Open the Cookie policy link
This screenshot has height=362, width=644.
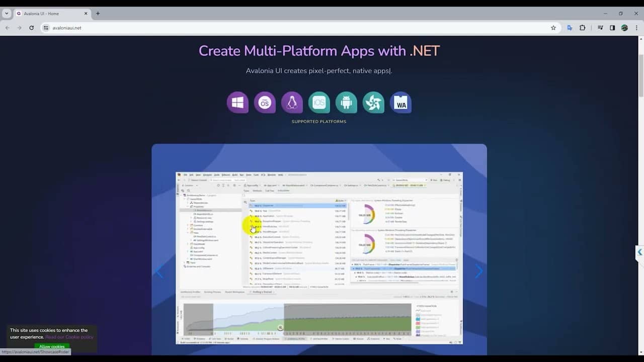pyautogui.click(x=69, y=337)
